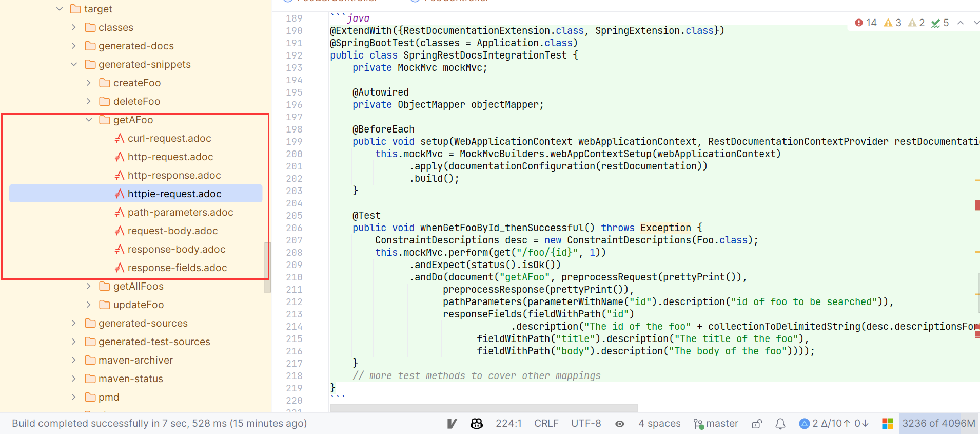Screen dimensions: 980x434
Task: Expand the generated-sources folder chevron
Action: [74, 323]
